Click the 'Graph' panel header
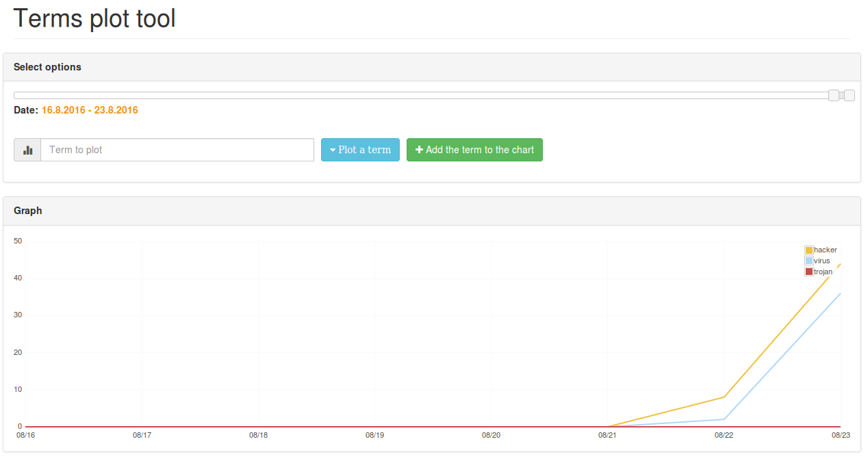Viewport: 868px width, 461px height. pyautogui.click(x=28, y=211)
